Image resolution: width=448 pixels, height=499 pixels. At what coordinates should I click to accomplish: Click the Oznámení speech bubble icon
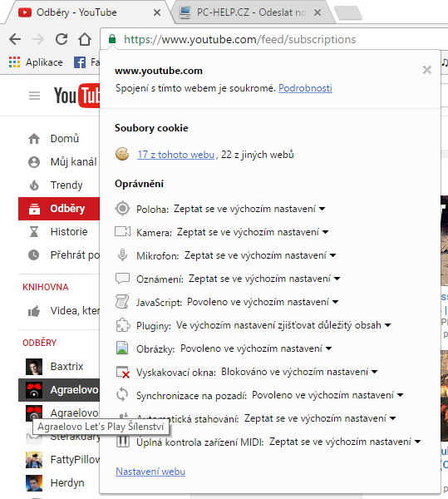click(122, 278)
